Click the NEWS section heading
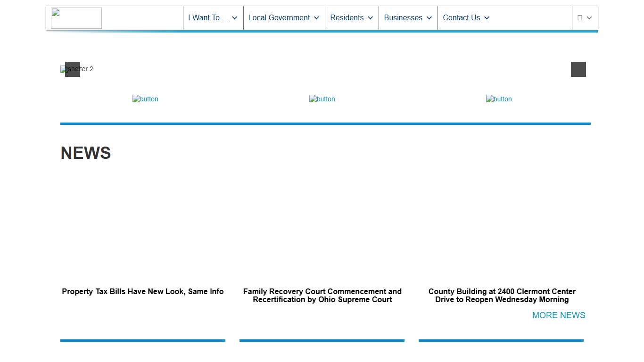This screenshot has width=644, height=362. tap(86, 153)
